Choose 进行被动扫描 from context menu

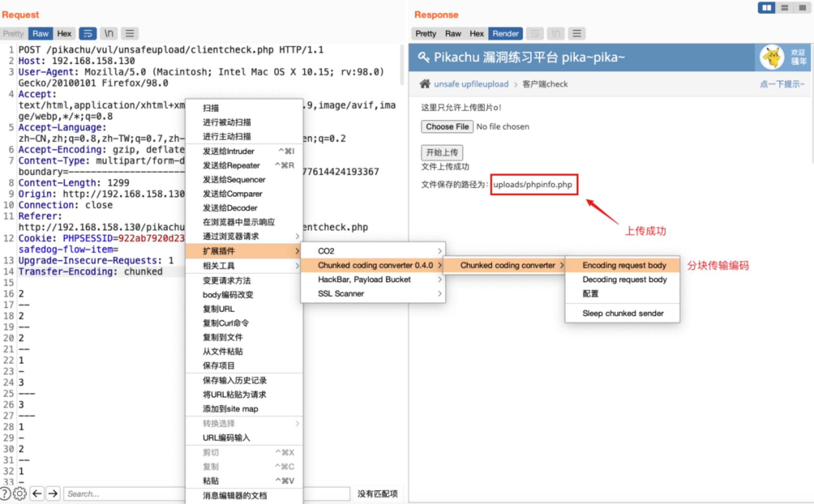click(244, 122)
